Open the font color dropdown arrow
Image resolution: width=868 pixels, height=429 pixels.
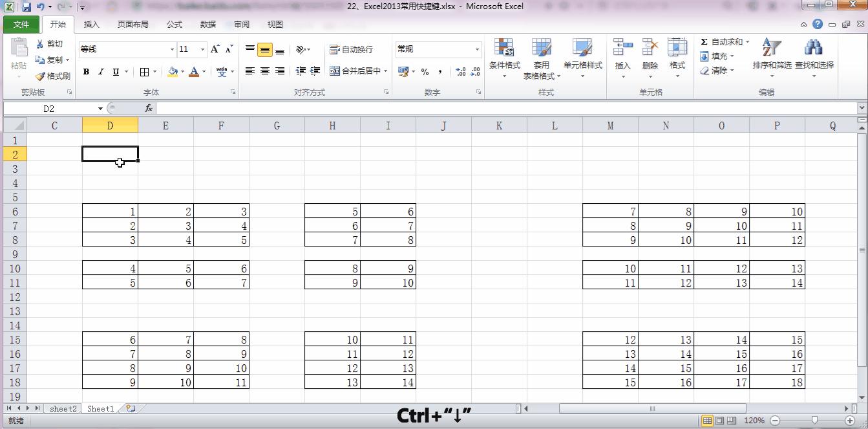click(x=204, y=72)
